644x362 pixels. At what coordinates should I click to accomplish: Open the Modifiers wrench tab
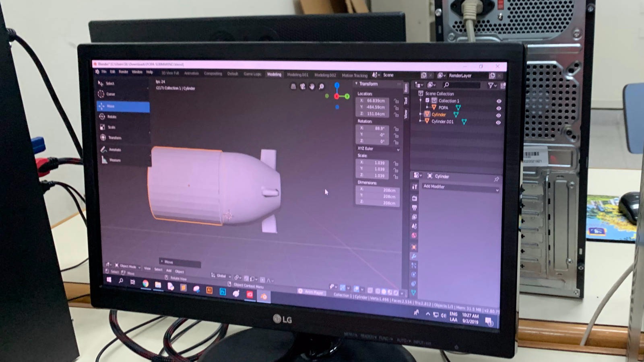point(414,256)
